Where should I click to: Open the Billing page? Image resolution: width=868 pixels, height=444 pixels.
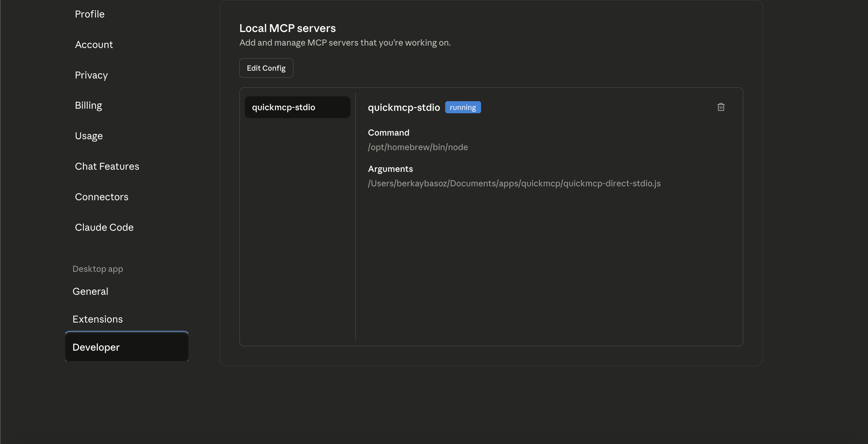click(88, 105)
